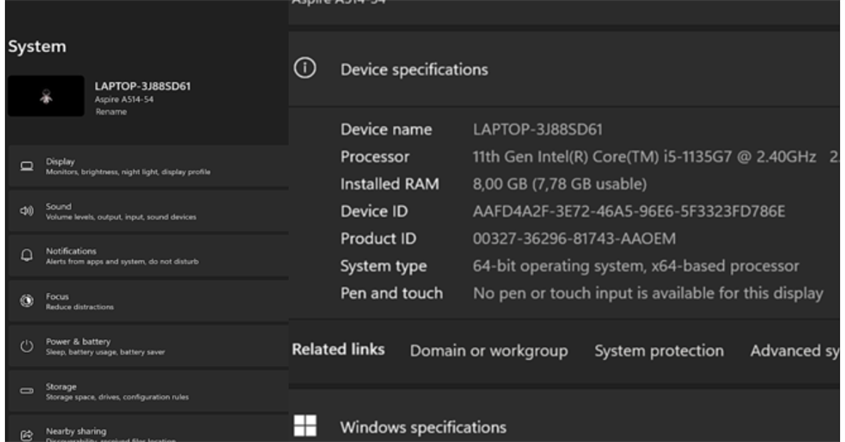
Task: Select the System type 64-bit value
Action: [635, 266]
